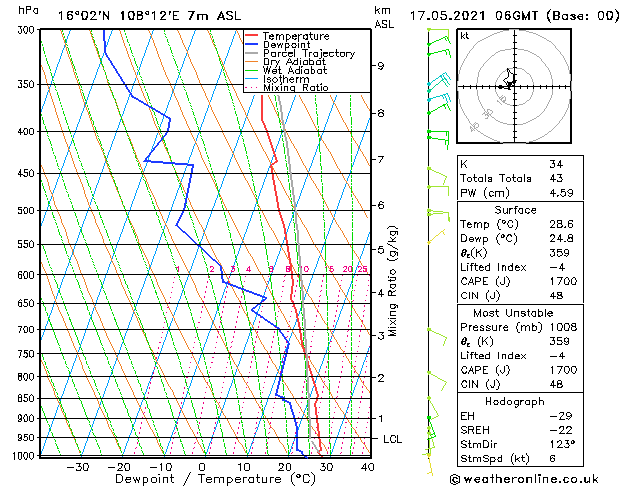This screenshot has width=629, height=486.
Task: Click the 300 hPa pressure axis label
Action: point(28,30)
